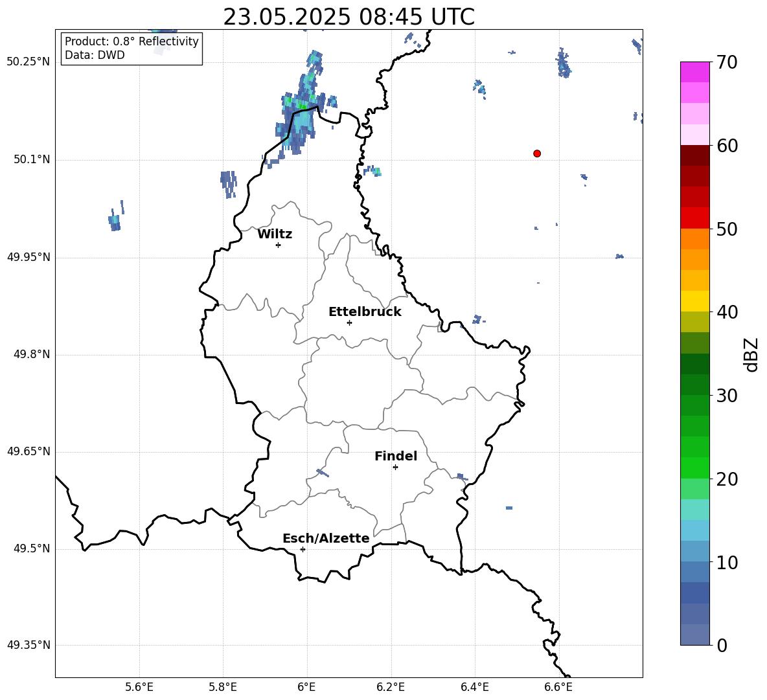767x700 pixels.
Task: Click the Data: DWD text
Action: coord(95,55)
